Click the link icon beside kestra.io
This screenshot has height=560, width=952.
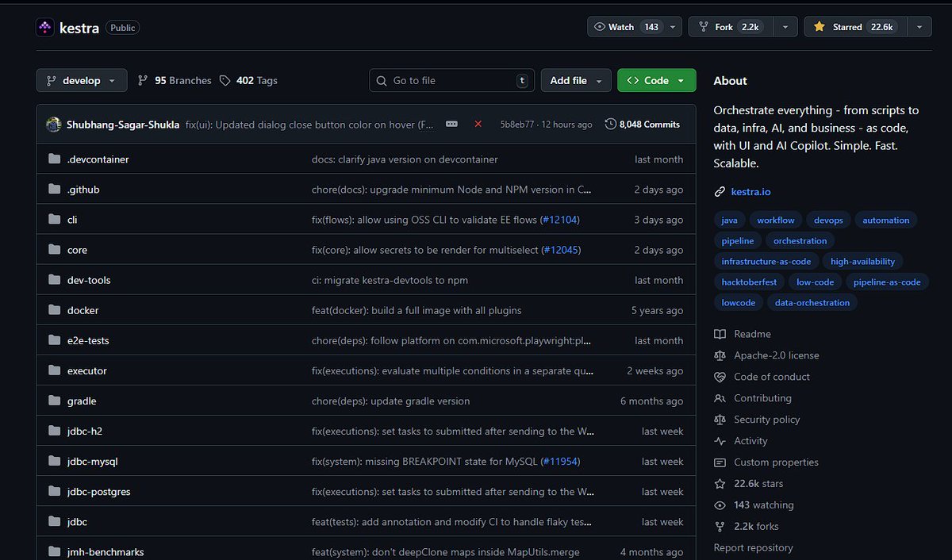coord(720,192)
